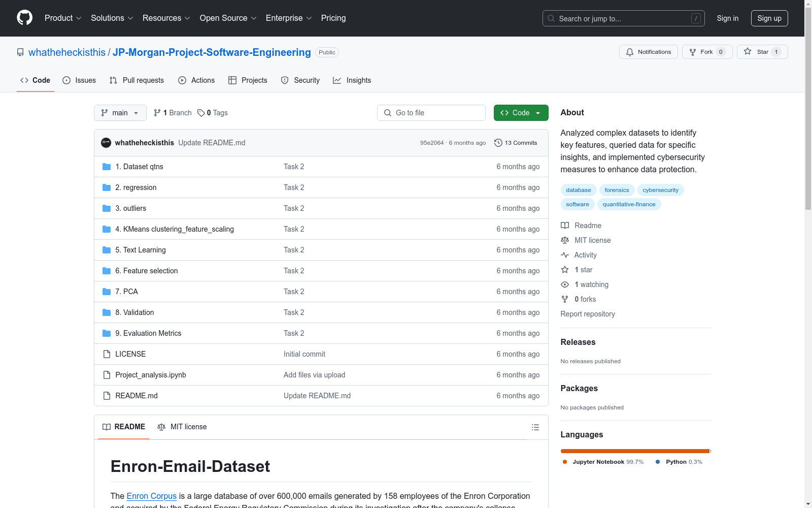Follow the Enron Corpus hyperlink
Viewport: 812px width, 508px height.
point(151,496)
